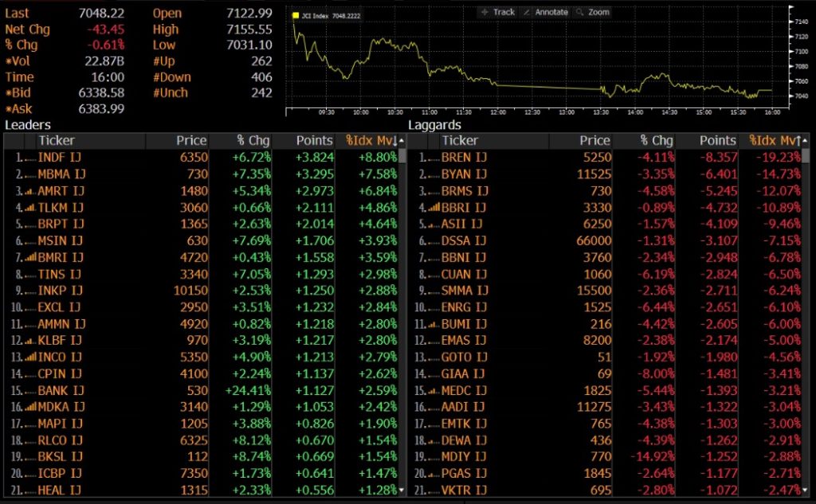Viewport: 816px width, 504px height.
Task: Sort Laggards by %Idx Mv column
Action: coord(774,141)
